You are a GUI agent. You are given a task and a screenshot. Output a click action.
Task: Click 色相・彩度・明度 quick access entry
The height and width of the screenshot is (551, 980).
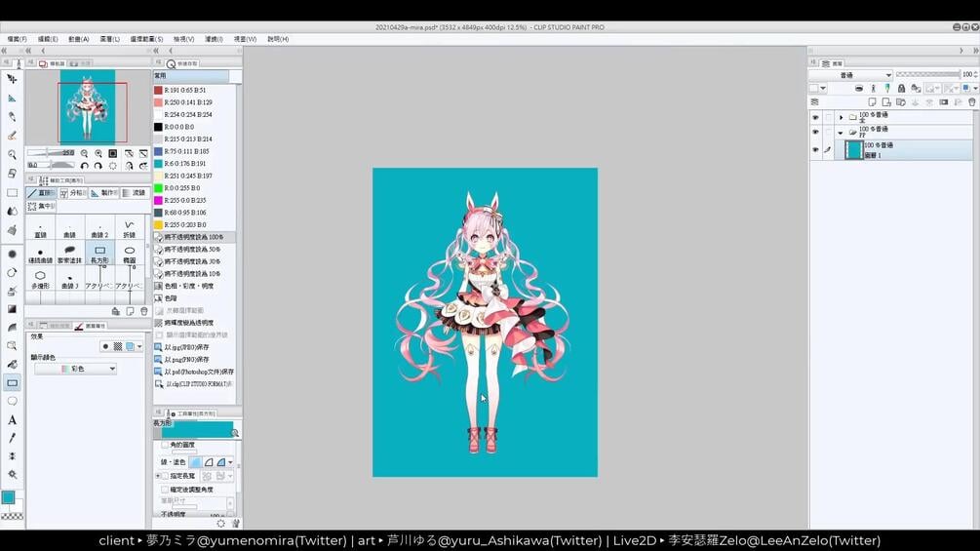pyautogui.click(x=189, y=286)
